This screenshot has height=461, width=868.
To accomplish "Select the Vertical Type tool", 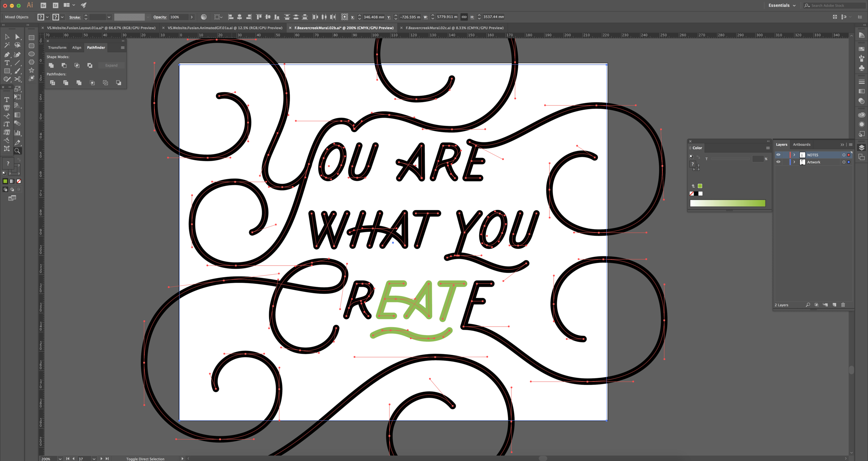I will point(7,124).
